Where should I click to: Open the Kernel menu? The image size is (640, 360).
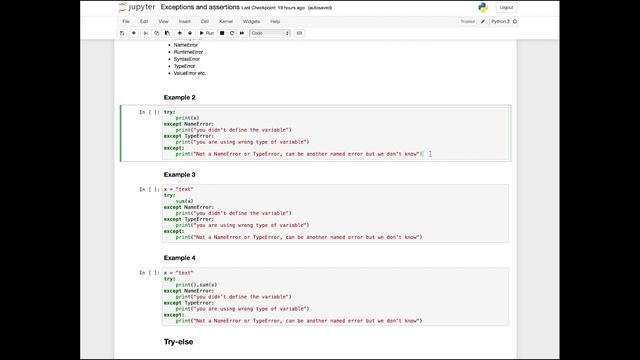[226, 21]
